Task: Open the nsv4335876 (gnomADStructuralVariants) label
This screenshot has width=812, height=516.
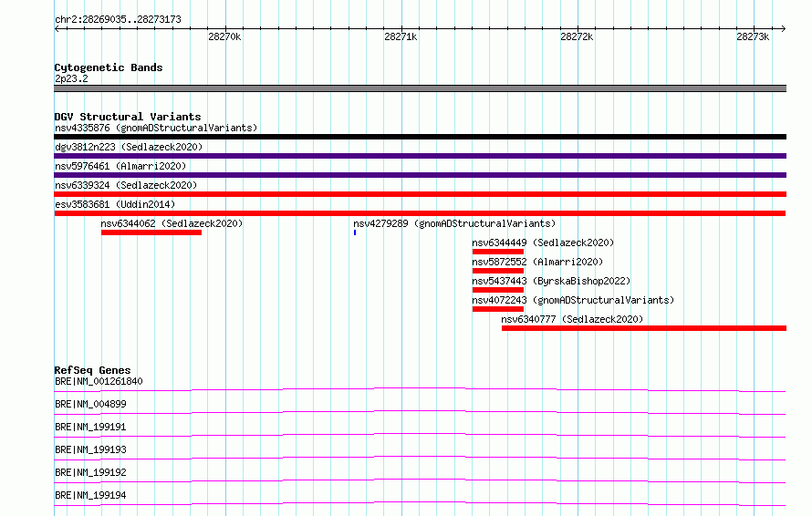Action: 156,128
